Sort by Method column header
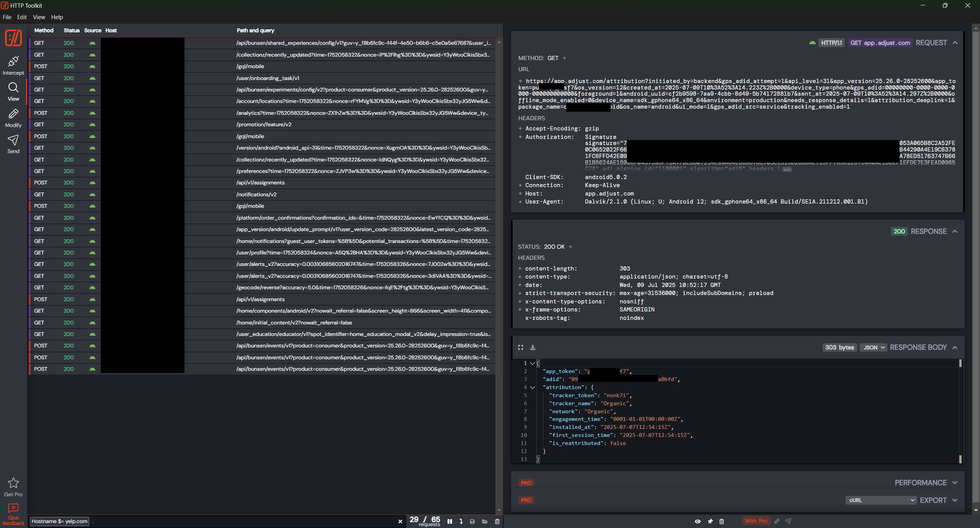The image size is (980, 528). click(x=44, y=31)
